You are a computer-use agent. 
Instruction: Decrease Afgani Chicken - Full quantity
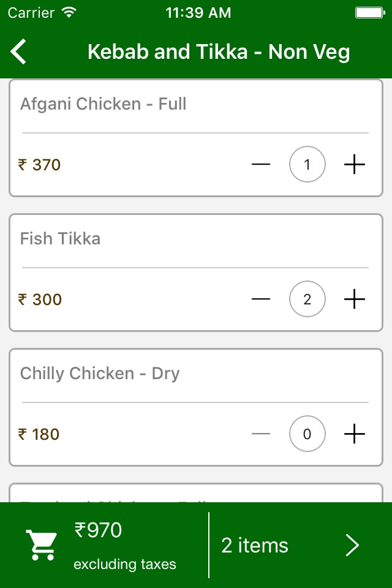pos(261,165)
